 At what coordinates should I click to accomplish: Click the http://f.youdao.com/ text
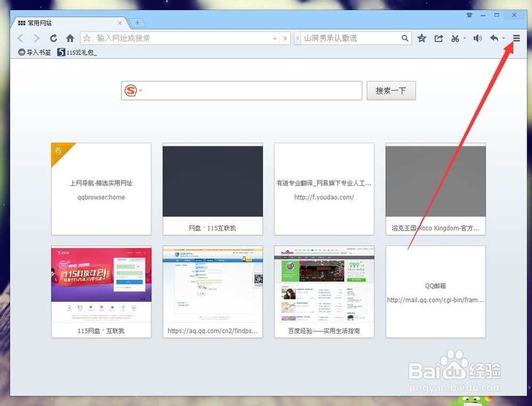click(324, 197)
